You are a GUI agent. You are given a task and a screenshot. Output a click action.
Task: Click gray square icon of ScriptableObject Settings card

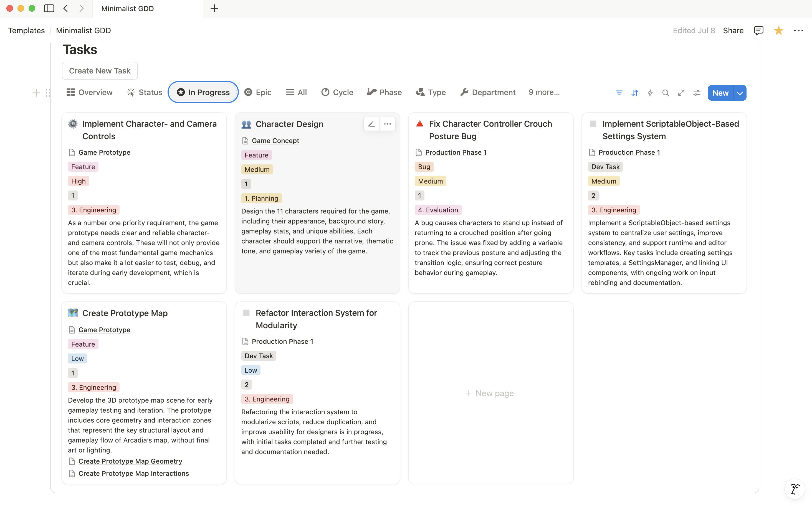pyautogui.click(x=593, y=123)
